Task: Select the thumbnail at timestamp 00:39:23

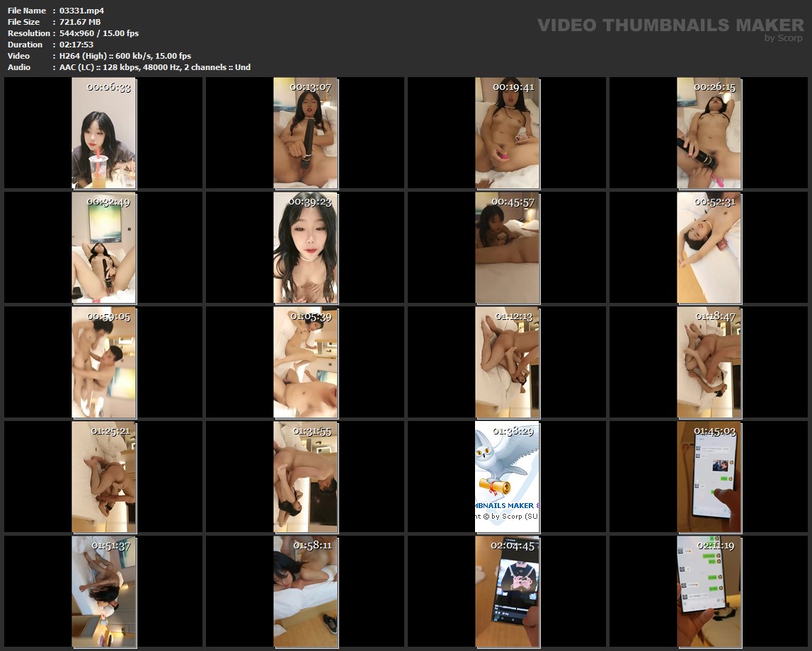Action: 306,248
